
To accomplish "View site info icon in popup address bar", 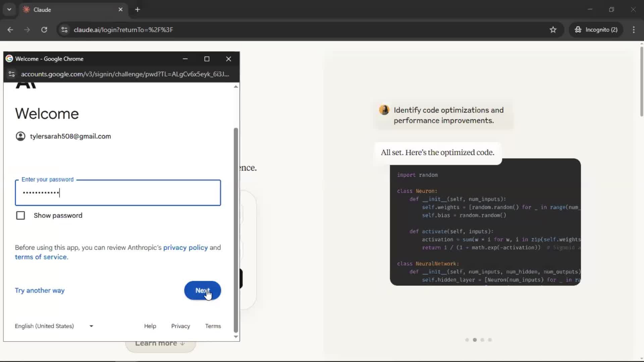I will [12, 74].
